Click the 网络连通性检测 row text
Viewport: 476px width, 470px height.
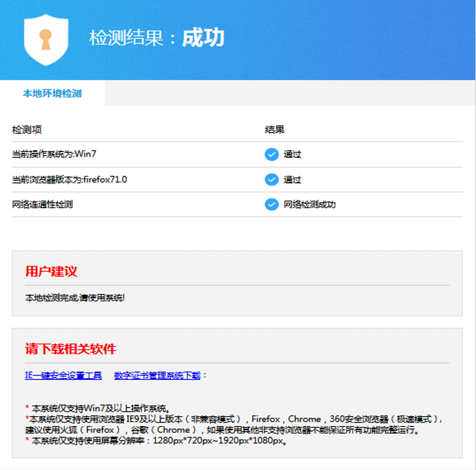click(42, 204)
